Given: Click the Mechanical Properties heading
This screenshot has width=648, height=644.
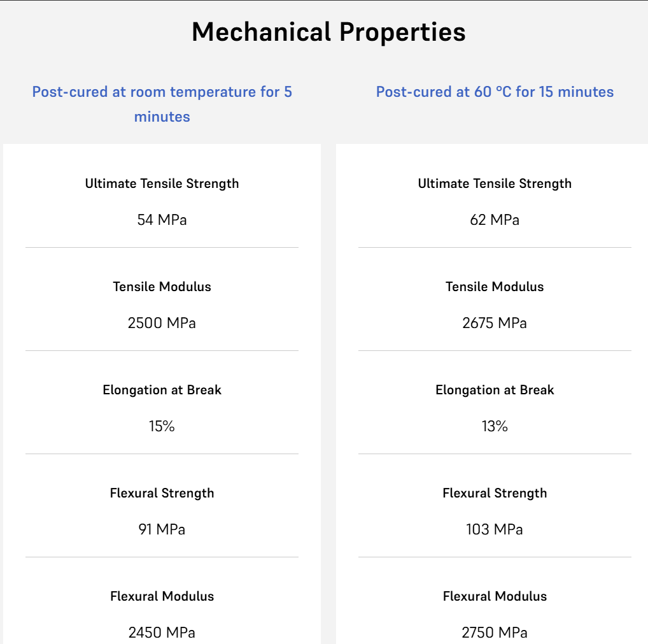Looking at the screenshot, I should click(x=328, y=32).
